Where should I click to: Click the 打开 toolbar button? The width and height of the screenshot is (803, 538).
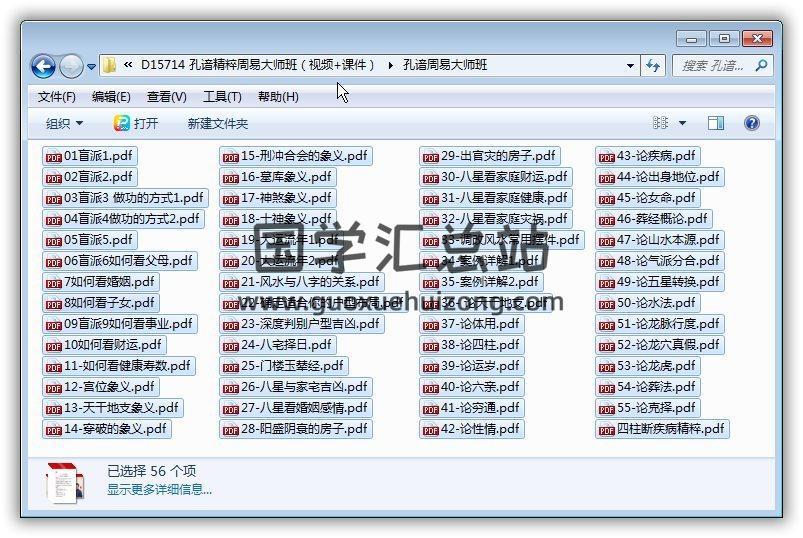tap(136, 123)
